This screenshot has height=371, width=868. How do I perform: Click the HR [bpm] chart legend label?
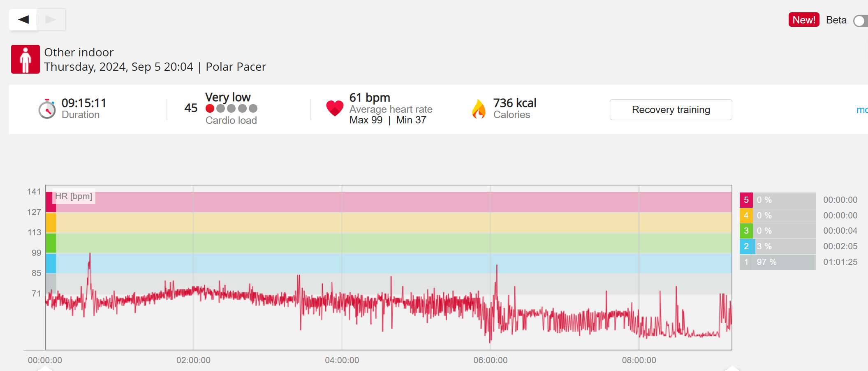coord(74,196)
